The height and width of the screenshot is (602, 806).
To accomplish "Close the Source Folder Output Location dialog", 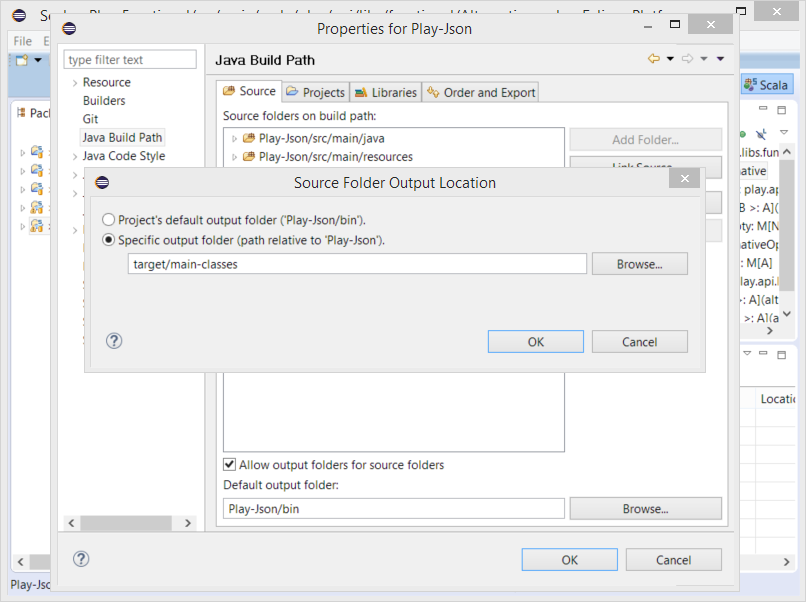I will tap(685, 178).
